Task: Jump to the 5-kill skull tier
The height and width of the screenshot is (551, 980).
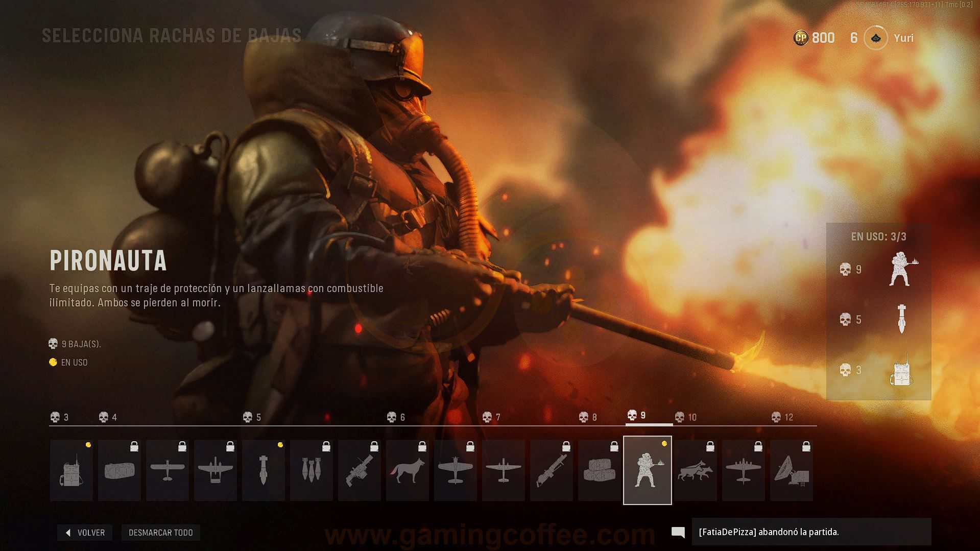Action: pos(252,417)
